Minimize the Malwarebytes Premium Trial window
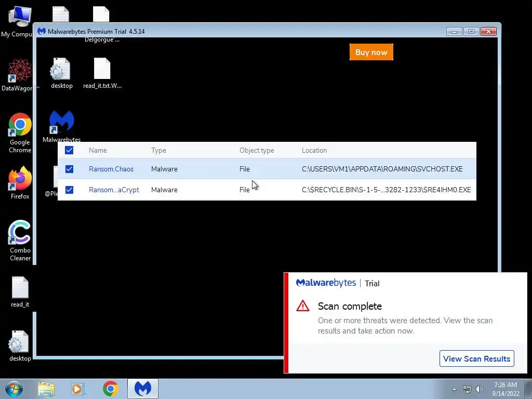This screenshot has height=399, width=532. pyautogui.click(x=454, y=32)
